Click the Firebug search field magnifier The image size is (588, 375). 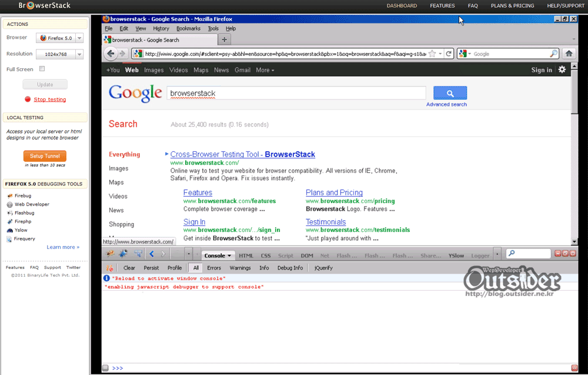click(x=511, y=253)
